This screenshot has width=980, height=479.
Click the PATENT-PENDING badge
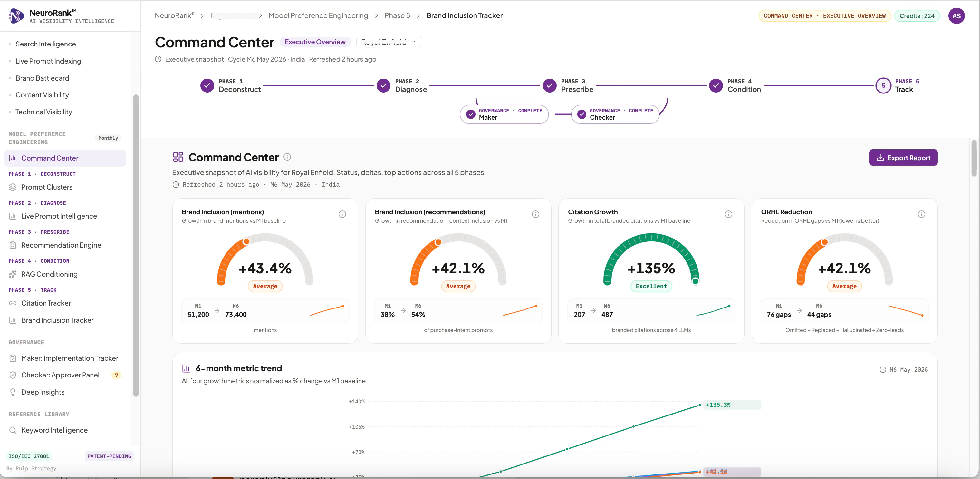109,456
